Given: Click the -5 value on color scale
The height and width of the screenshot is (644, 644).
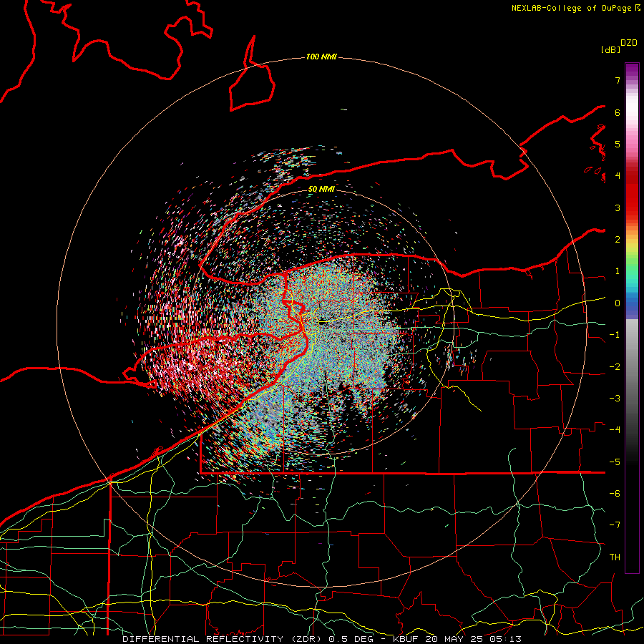Looking at the screenshot, I should click(x=615, y=462).
